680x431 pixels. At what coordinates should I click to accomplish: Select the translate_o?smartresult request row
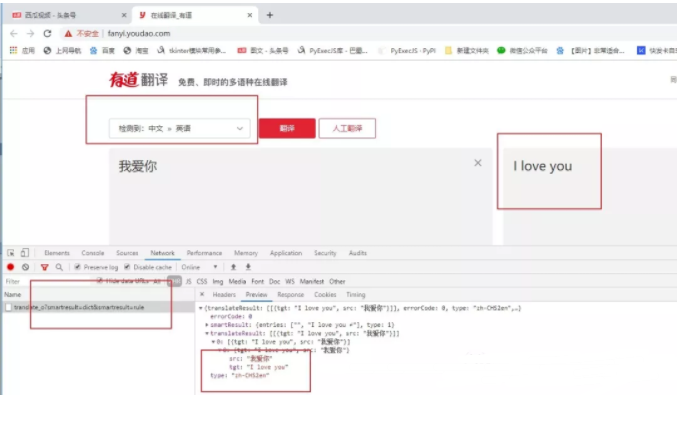pyautogui.click(x=99, y=307)
